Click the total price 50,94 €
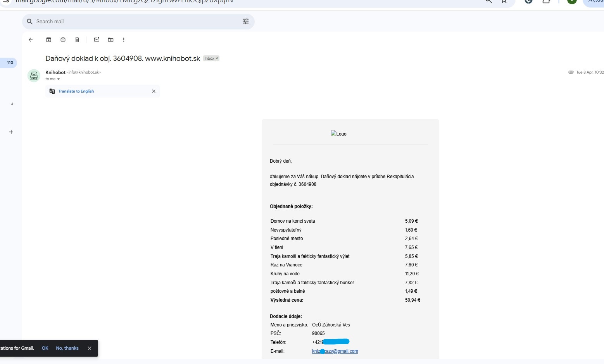This screenshot has width=604, height=364. click(x=412, y=300)
